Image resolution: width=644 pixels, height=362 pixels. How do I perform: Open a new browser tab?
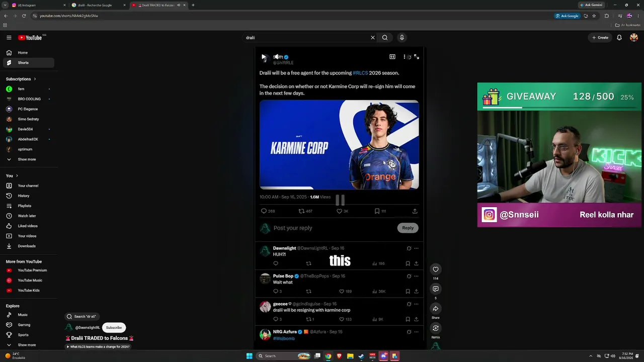point(193,5)
